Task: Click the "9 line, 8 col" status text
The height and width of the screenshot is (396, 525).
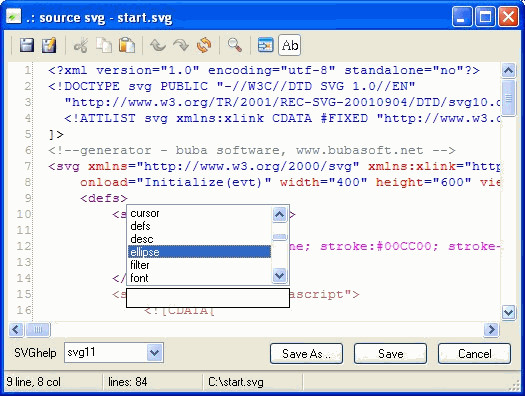Action: tap(34, 382)
